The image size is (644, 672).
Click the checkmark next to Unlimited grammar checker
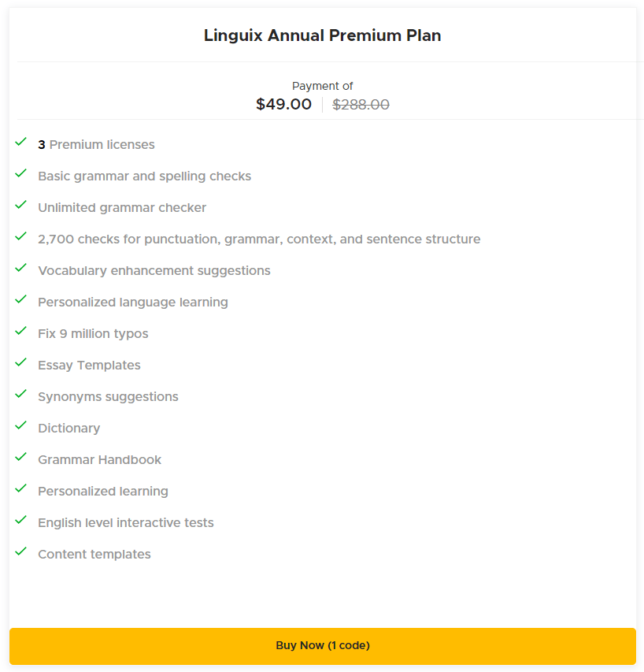(20, 205)
